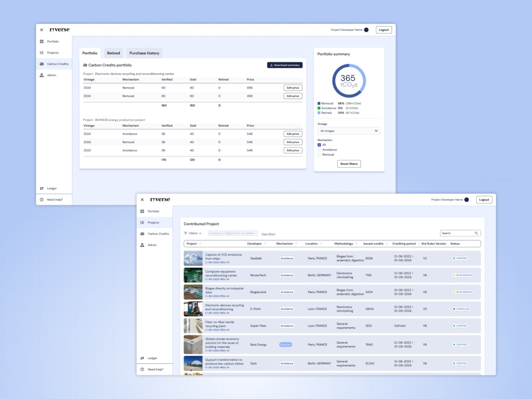532x399 pixels.
Task: Click the Admin person icon in Projects window sidebar
Action: 142,245
